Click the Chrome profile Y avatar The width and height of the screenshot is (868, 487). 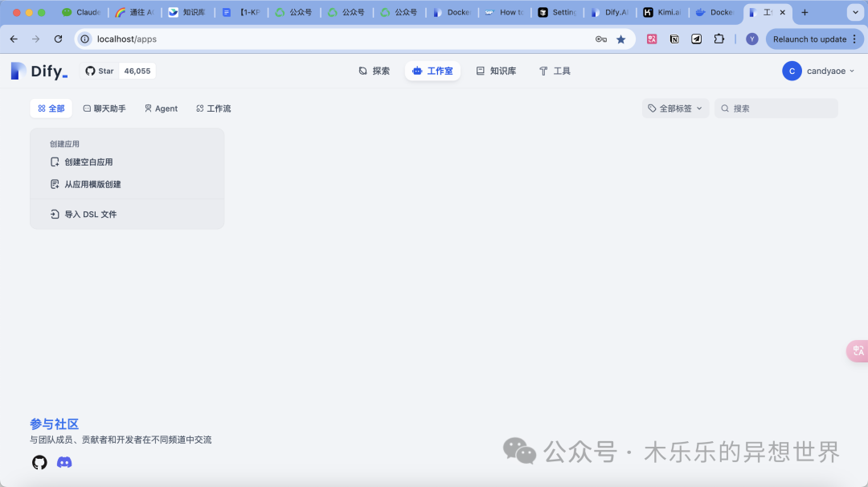(x=751, y=39)
